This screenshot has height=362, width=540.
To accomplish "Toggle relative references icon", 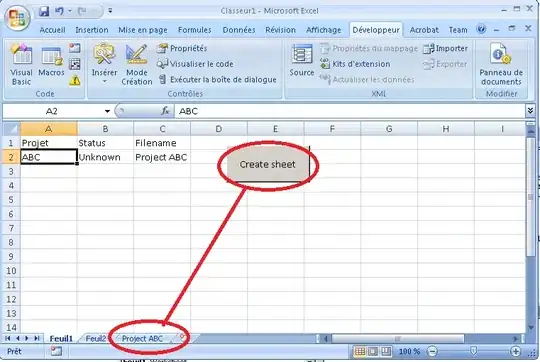I will tap(75, 64).
